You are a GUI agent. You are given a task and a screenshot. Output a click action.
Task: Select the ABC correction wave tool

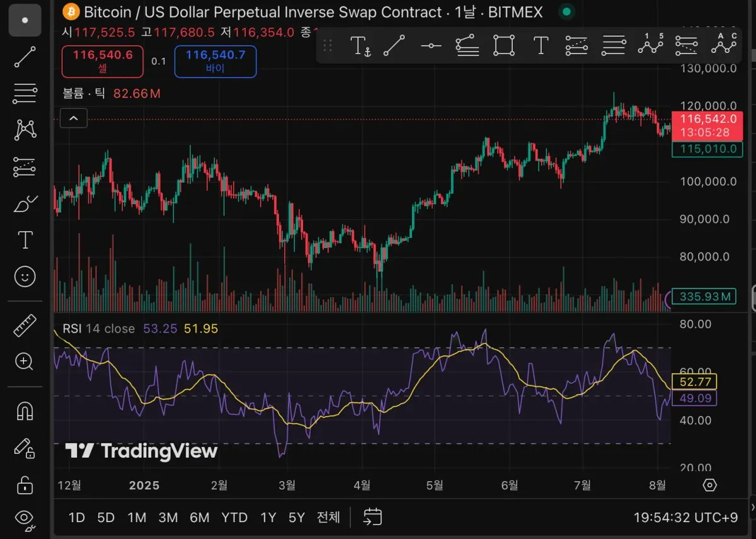tap(724, 44)
